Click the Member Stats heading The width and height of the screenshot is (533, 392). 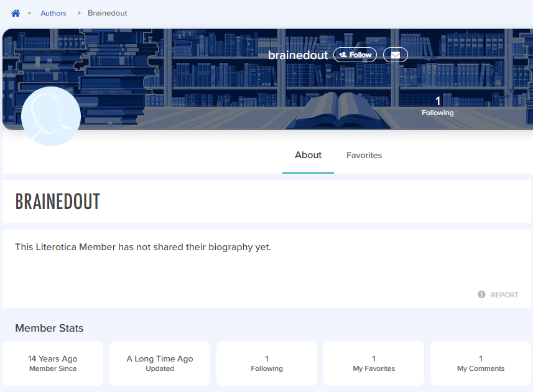[49, 328]
